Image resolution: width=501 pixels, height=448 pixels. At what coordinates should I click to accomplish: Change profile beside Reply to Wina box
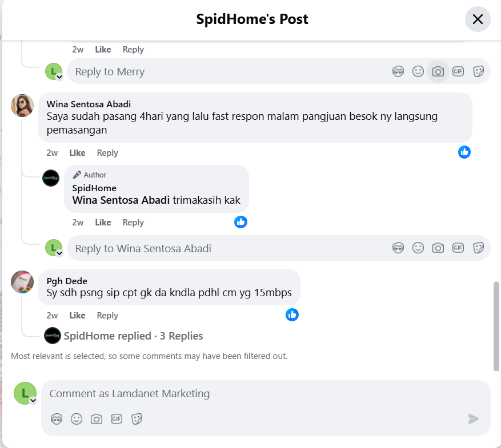[x=59, y=253]
